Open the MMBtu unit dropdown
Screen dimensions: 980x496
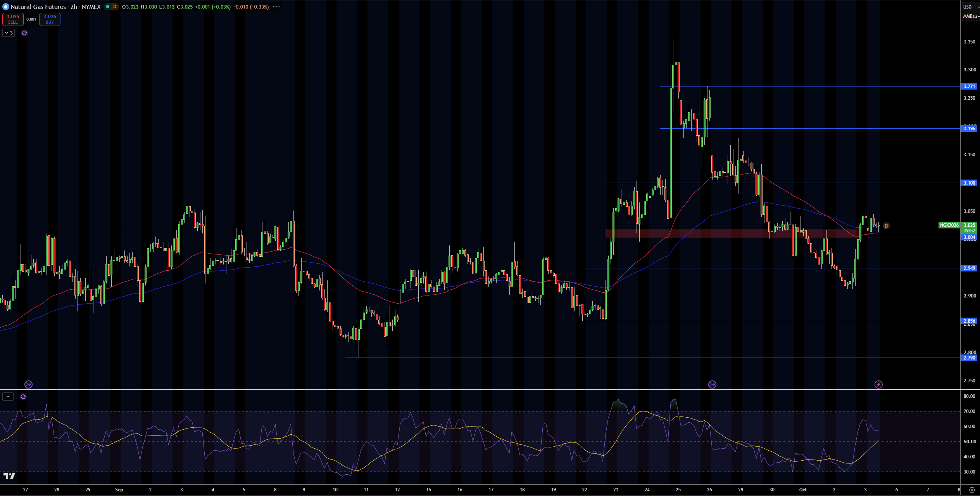(971, 16)
